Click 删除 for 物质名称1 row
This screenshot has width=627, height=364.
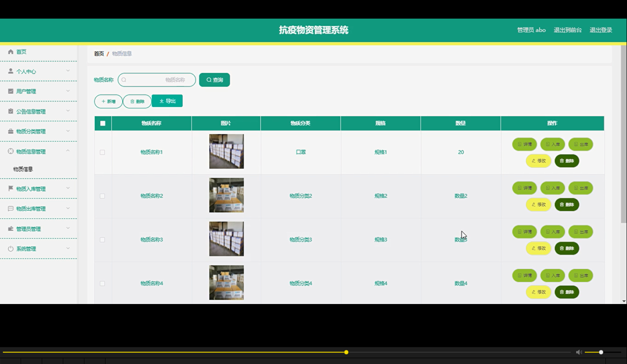(x=567, y=161)
